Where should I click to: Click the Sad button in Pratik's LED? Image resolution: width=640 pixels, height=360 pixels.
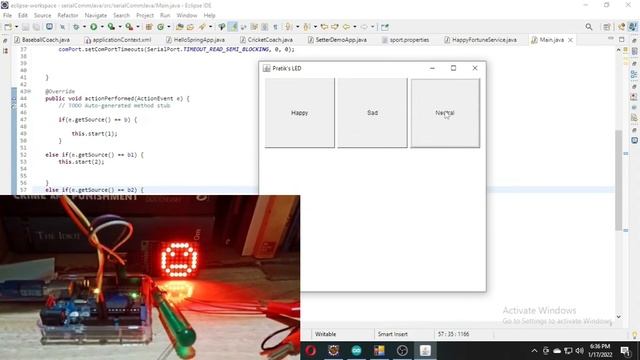pos(372,113)
